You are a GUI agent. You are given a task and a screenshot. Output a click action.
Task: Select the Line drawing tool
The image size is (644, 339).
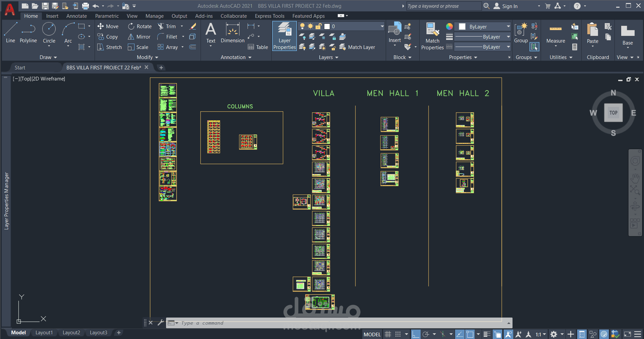pyautogui.click(x=10, y=33)
